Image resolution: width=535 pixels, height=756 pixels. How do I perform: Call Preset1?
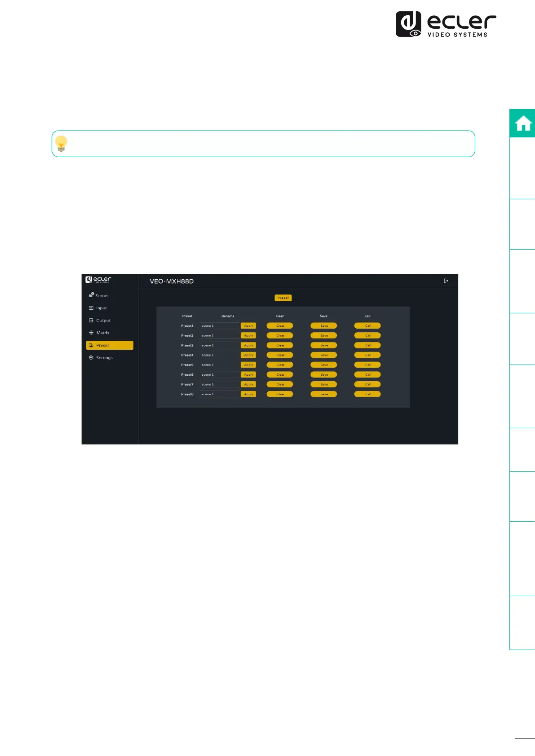coord(367,326)
